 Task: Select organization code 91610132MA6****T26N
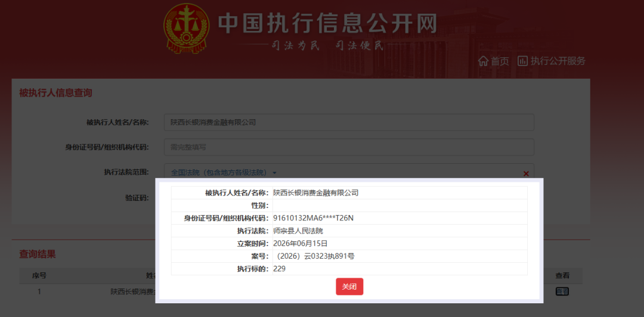[314, 218]
